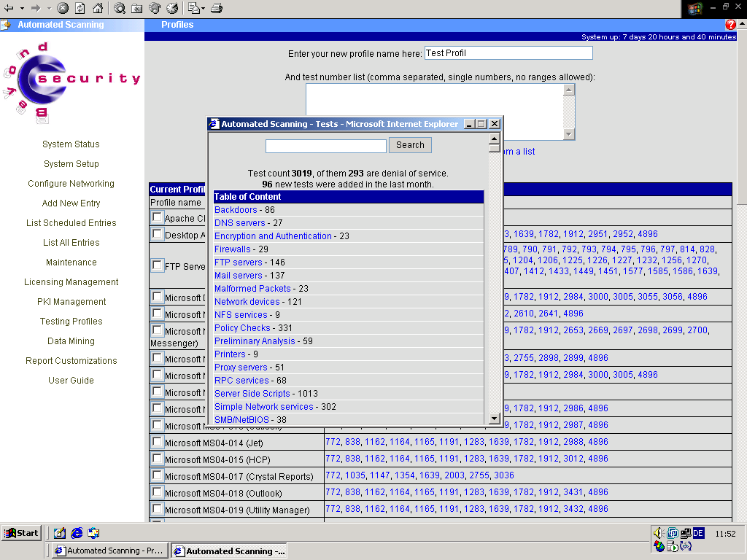Click the main page scrollbar up arrow

coord(742,24)
